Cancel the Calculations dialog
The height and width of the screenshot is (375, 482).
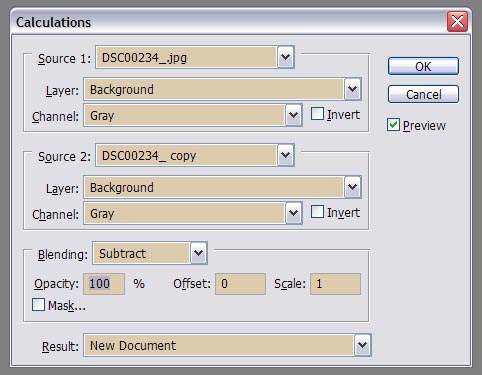pos(423,94)
